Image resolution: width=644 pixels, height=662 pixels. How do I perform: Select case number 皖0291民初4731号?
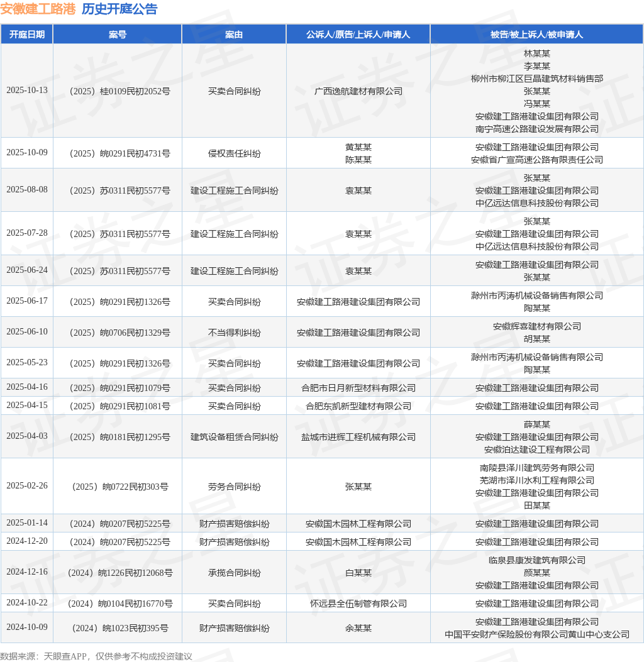120,153
